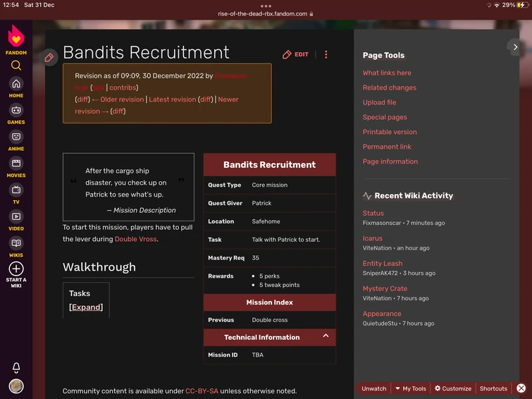532x399 pixels.
Task: Select the 'Double cross' previous mission text
Action: [270, 320]
